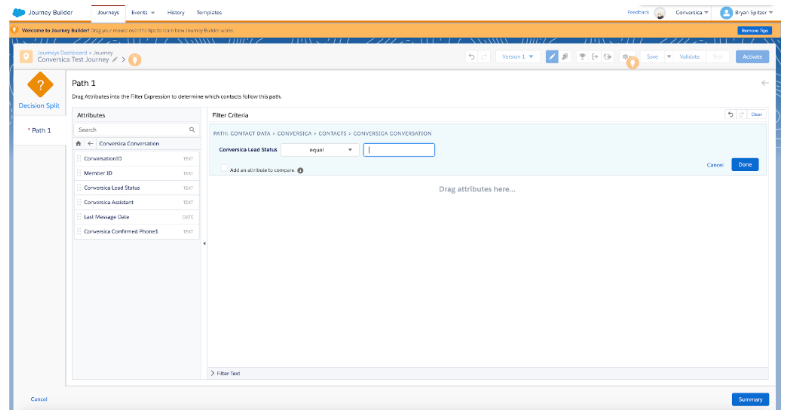This screenshot has width=790, height=415.
Task: Go to attributes home icon
Action: pos(79,144)
